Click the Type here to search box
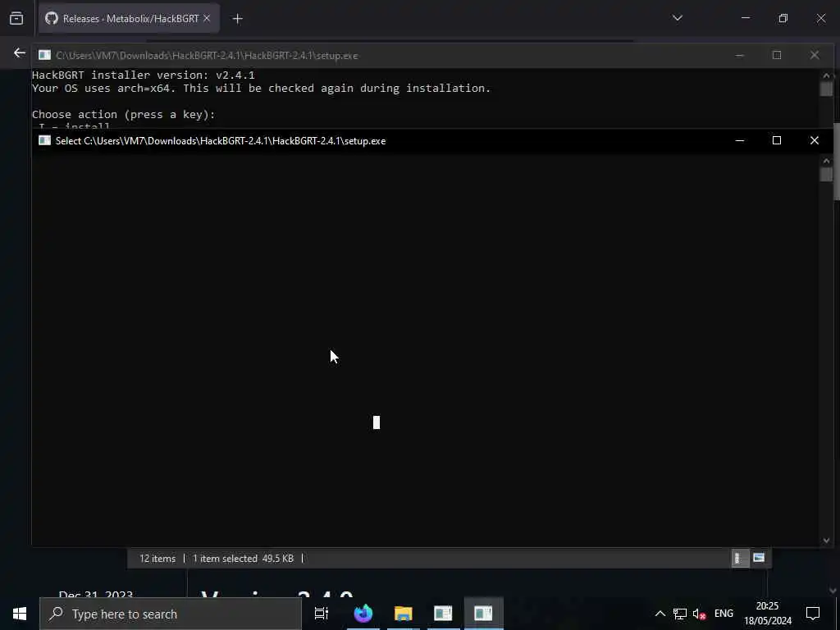 tap(171, 614)
